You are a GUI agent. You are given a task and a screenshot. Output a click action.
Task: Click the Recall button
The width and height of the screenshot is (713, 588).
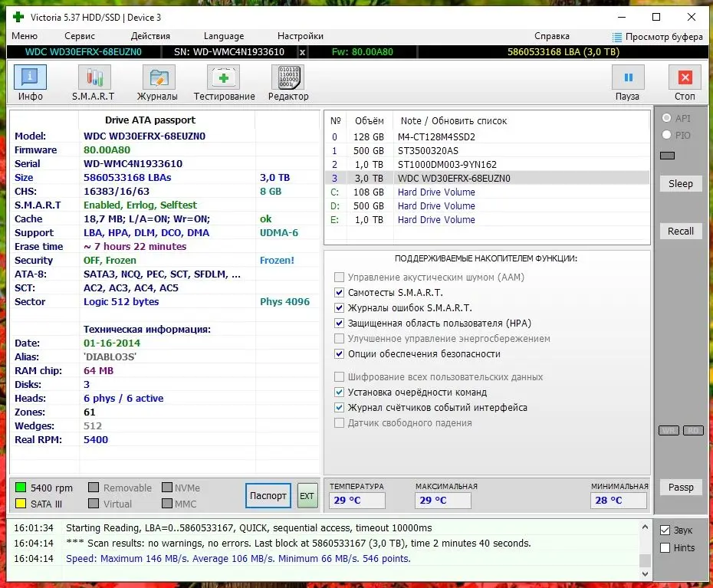coord(681,231)
